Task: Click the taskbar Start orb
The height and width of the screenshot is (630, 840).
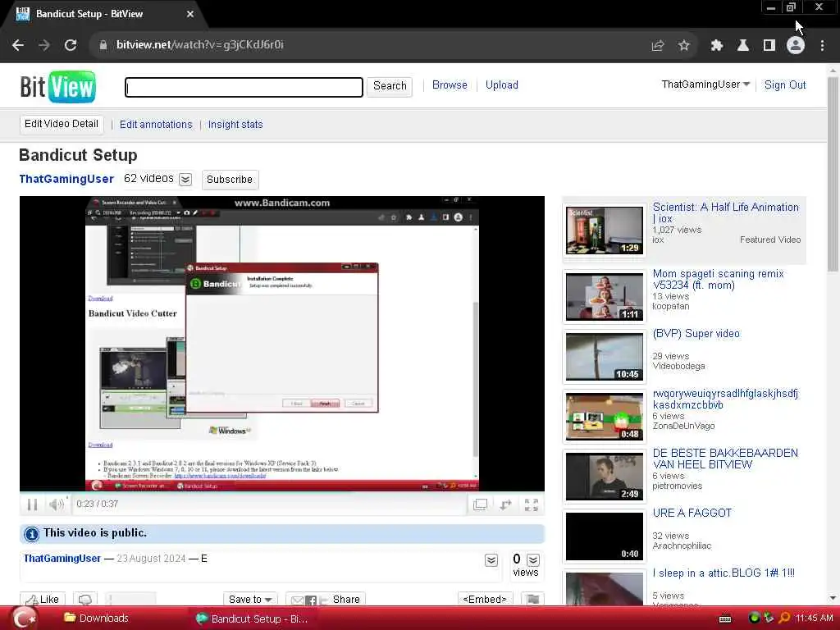Action: pos(24,619)
